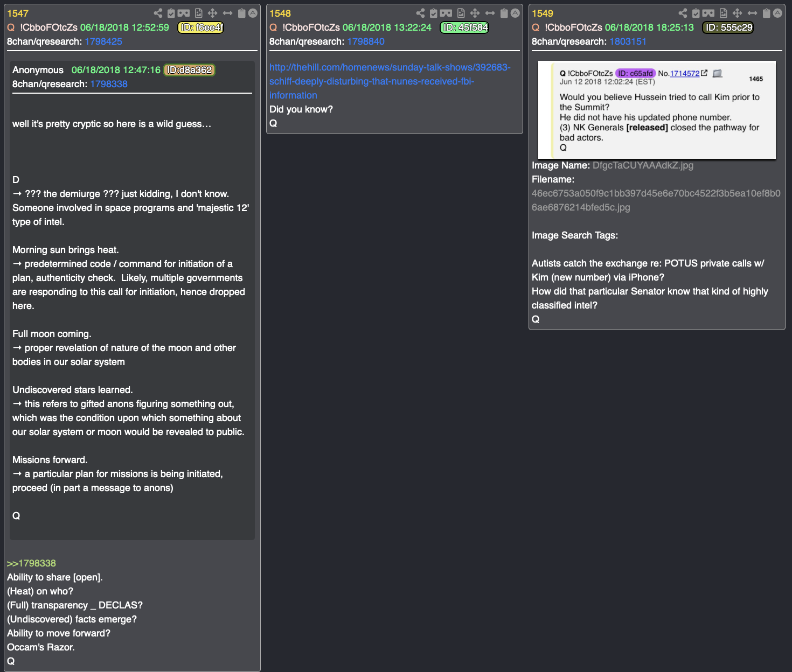Open 8chan post link 1798425
Image resolution: width=792 pixels, height=672 pixels.
[x=103, y=41]
